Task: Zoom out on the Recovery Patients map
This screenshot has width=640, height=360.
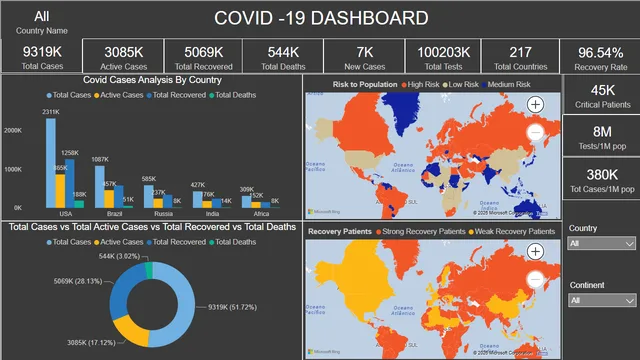Action: pos(535,279)
